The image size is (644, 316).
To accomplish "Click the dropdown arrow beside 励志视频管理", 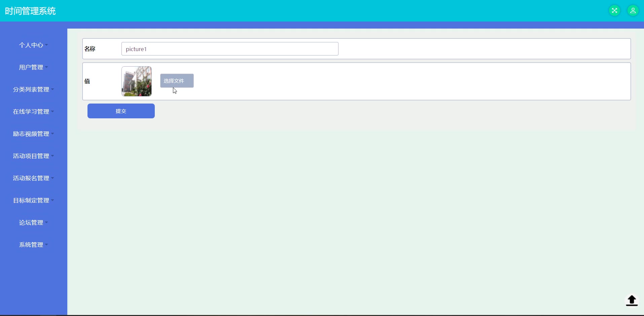I will pyautogui.click(x=52, y=133).
